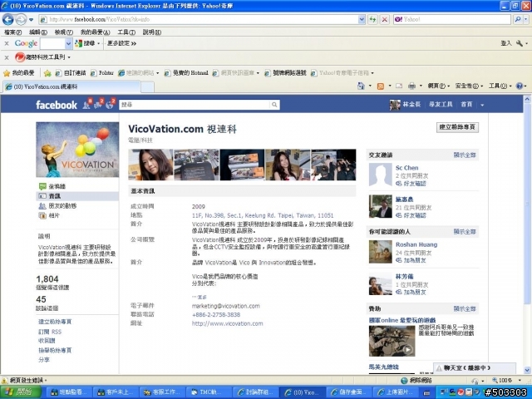
Task: Click the Keelung Rd. Taipei address link
Action: pyautogui.click(x=263, y=215)
